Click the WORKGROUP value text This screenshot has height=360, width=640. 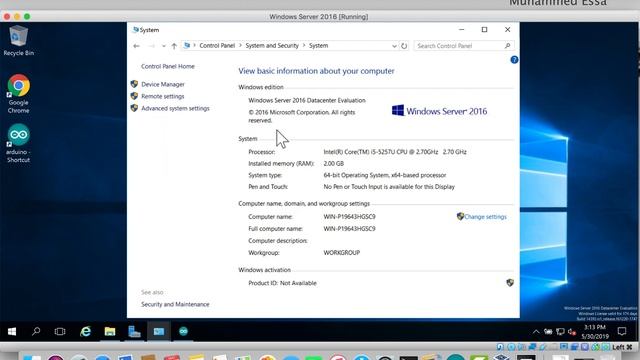pyautogui.click(x=342, y=253)
